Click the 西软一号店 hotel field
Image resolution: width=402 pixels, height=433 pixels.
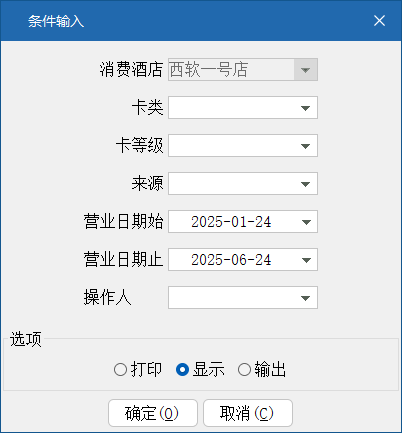click(231, 70)
